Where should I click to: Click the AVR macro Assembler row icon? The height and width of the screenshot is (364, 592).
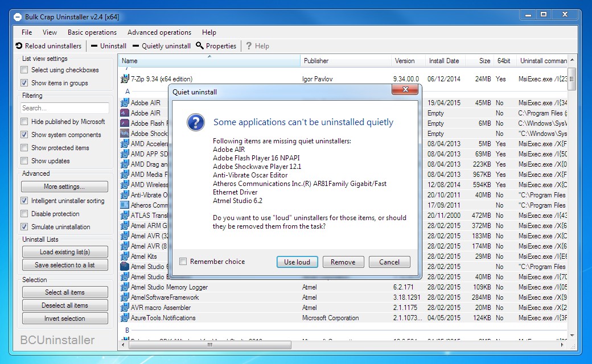(125, 308)
